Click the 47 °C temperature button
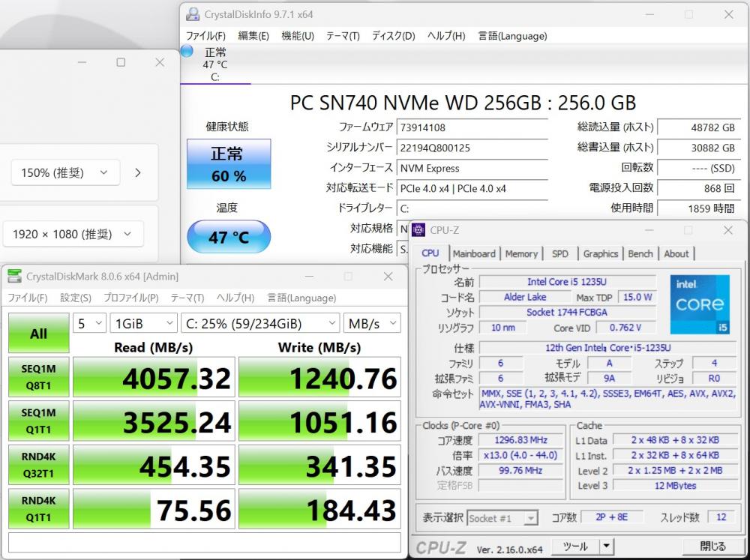The height and width of the screenshot is (560, 750). [x=229, y=237]
